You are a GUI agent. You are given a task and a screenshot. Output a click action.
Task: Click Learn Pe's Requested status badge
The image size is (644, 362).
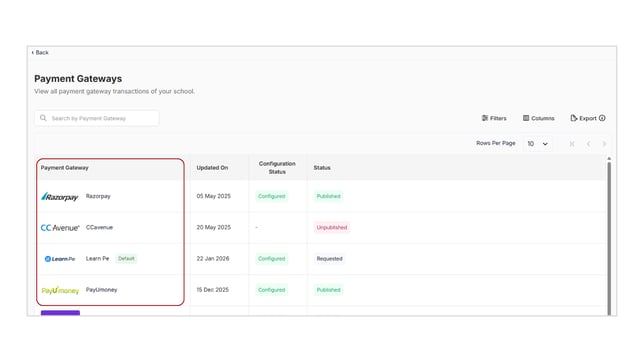(329, 258)
